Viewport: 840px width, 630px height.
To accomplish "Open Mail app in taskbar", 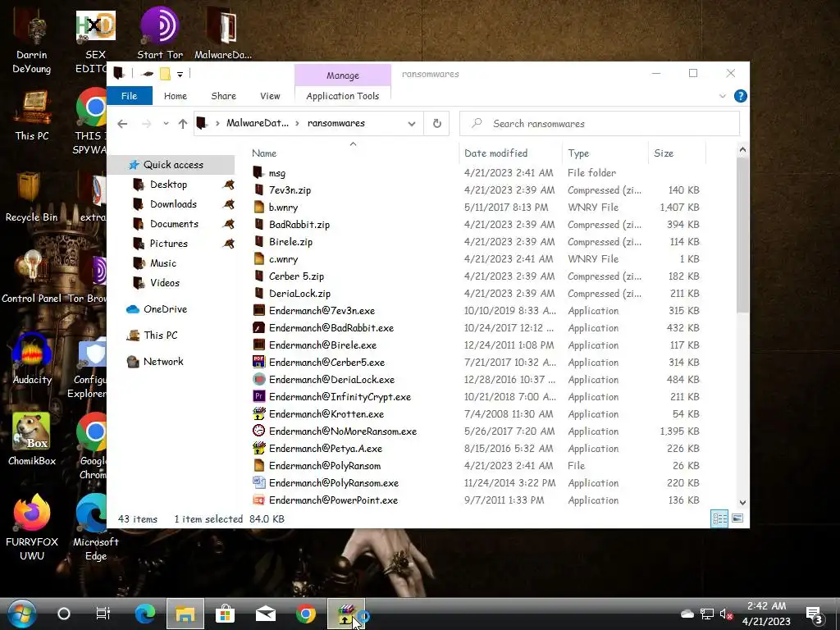I will click(266, 614).
